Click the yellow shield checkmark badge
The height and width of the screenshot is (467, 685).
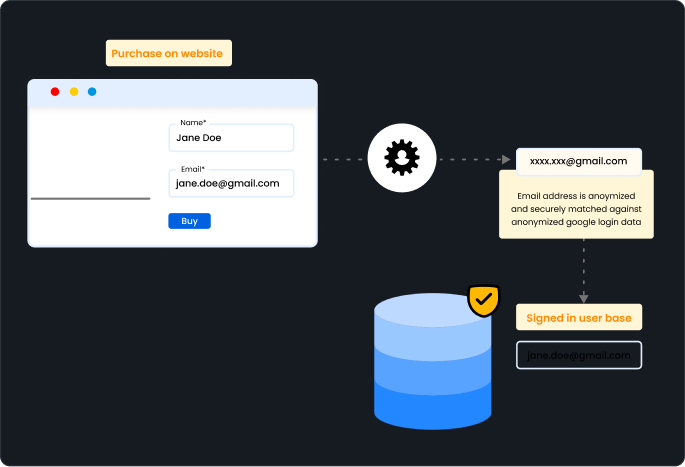click(x=484, y=299)
